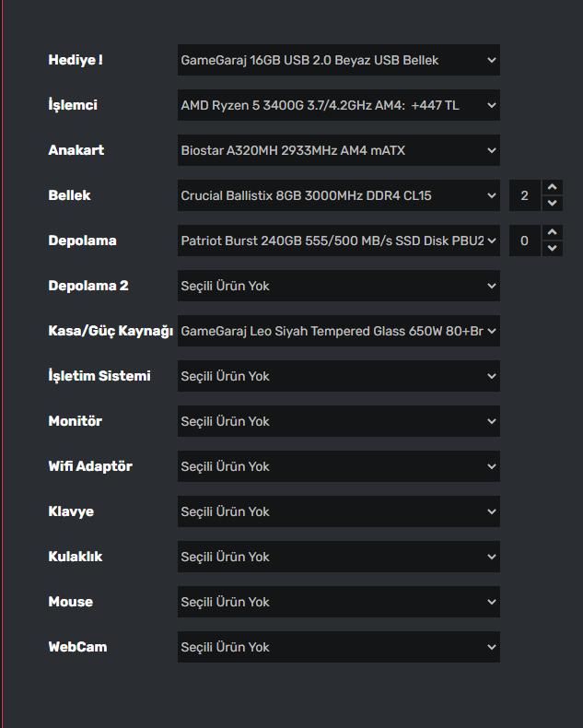This screenshot has height=728, width=583.
Task: Expand the İşlemci processor dropdown
Action: point(338,105)
